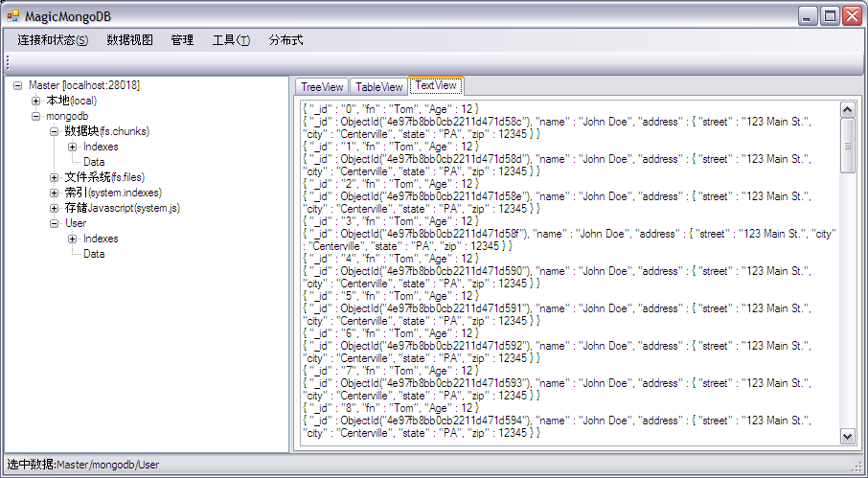868x478 pixels.
Task: Select Master [localhost:28018] tree item
Action: coord(84,85)
